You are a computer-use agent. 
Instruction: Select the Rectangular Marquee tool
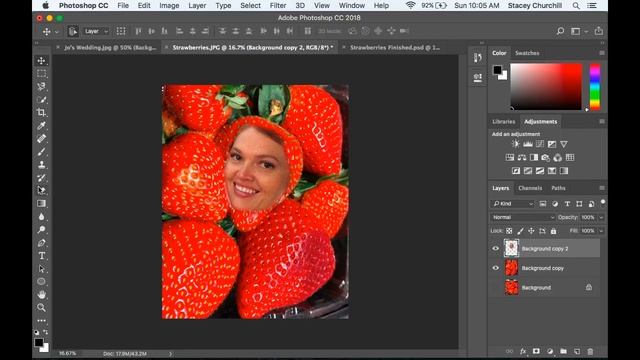tap(41, 73)
